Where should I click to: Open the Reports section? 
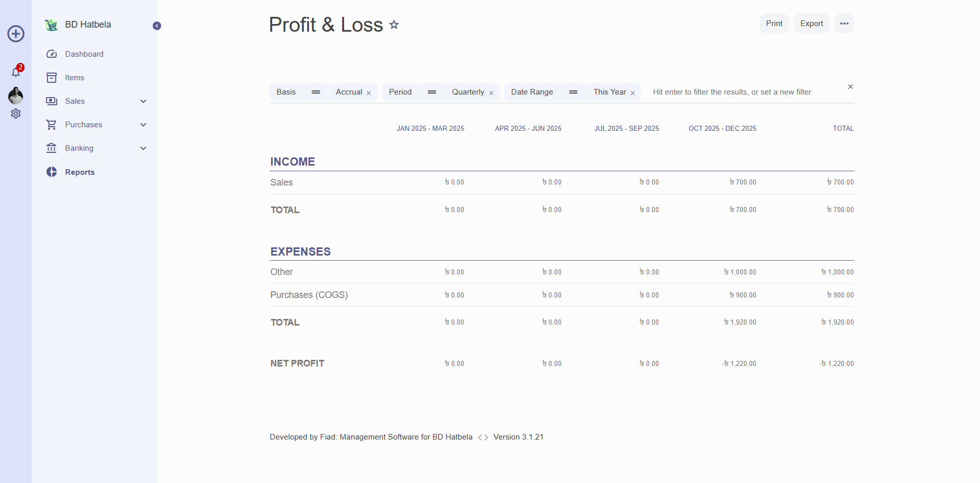(80, 172)
